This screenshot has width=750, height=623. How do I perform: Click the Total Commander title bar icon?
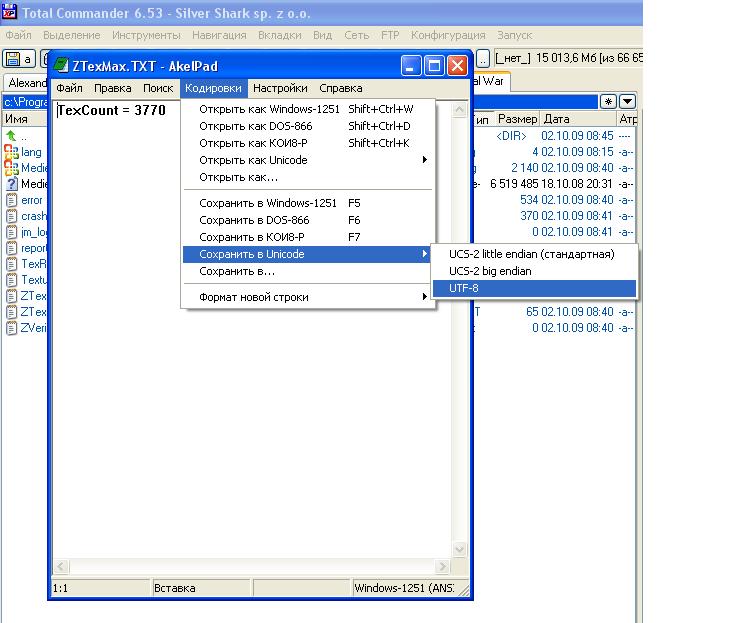click(x=10, y=11)
